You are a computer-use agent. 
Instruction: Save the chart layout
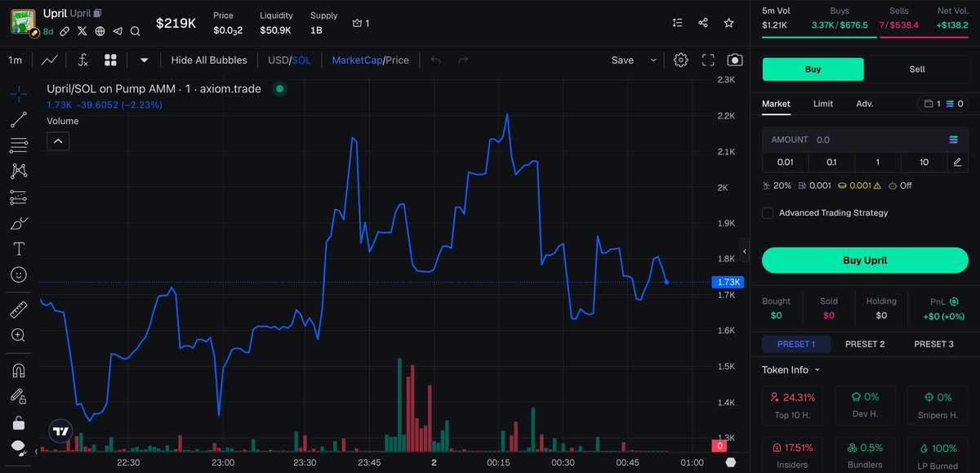[622, 60]
